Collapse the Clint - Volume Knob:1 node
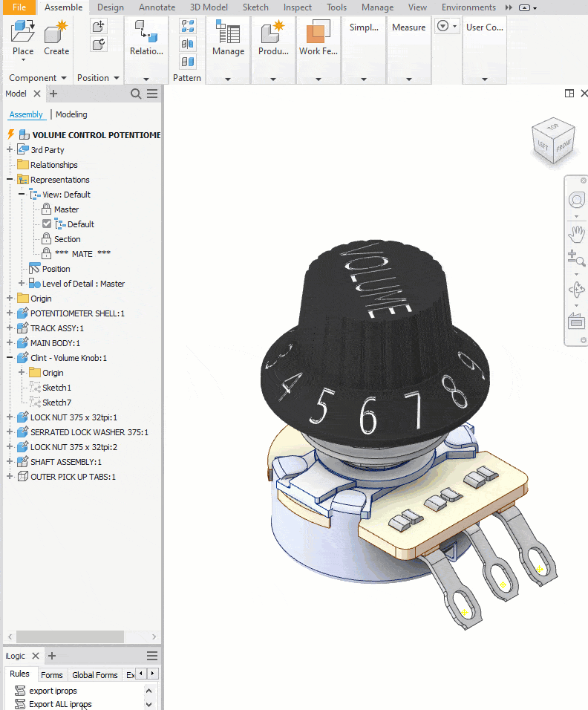The image size is (588, 710). tap(10, 358)
